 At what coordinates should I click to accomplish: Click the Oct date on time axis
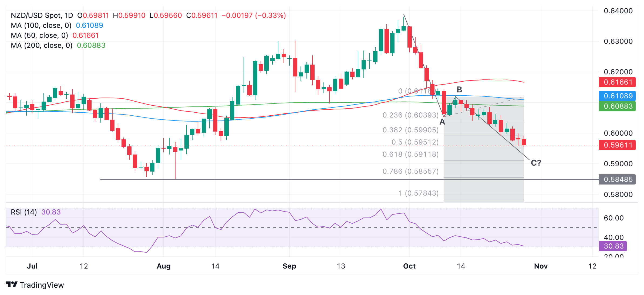click(x=409, y=266)
